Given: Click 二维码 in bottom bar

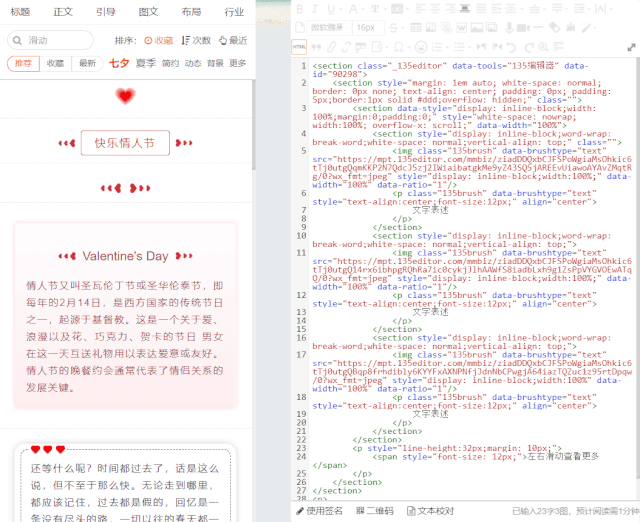Looking at the screenshot, I should click(x=375, y=511).
